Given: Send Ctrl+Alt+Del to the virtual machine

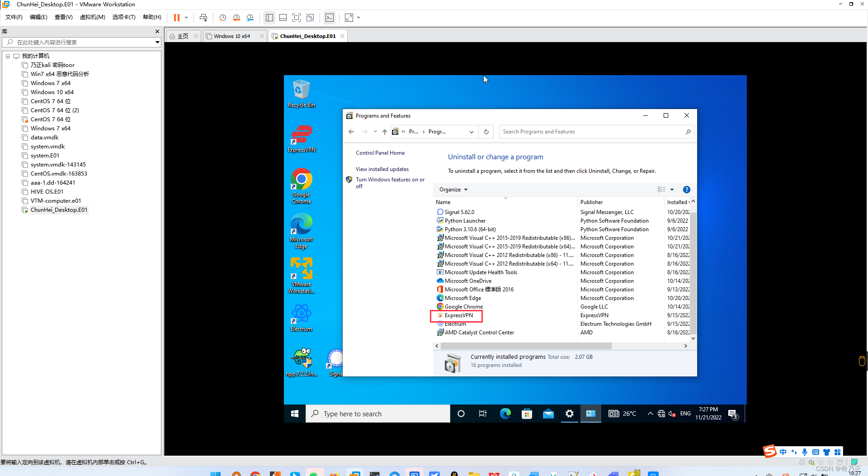Looking at the screenshot, I should tap(203, 18).
